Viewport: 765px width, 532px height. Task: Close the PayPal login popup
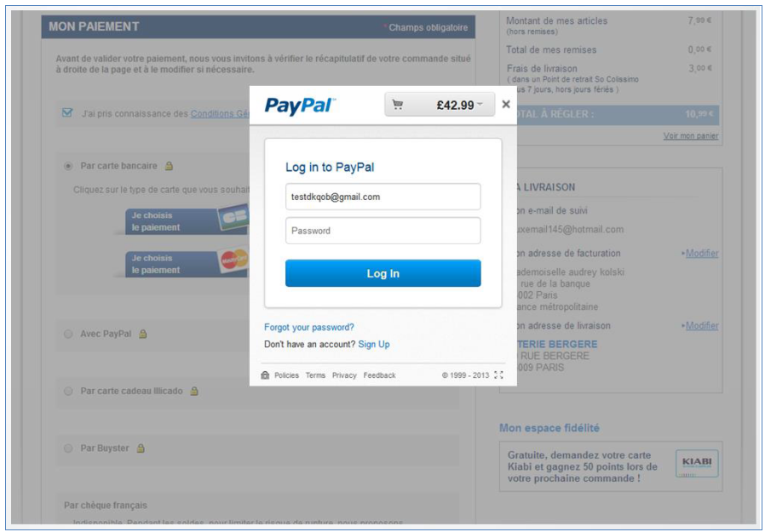click(x=506, y=105)
